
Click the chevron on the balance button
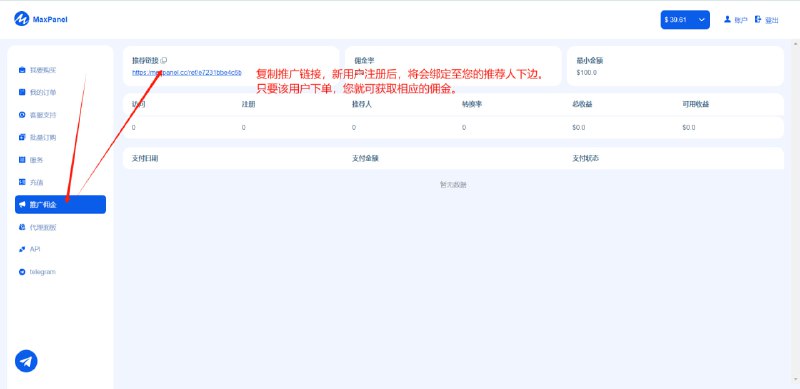tap(702, 20)
